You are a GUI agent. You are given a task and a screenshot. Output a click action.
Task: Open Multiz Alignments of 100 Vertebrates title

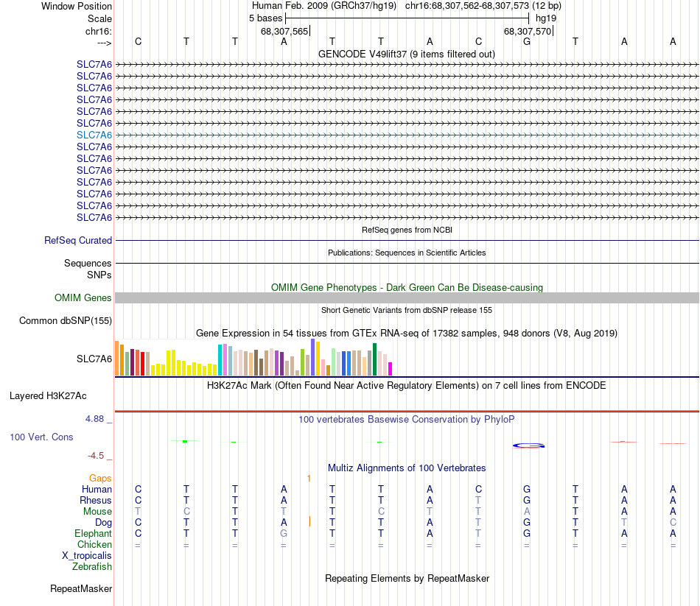click(x=407, y=468)
